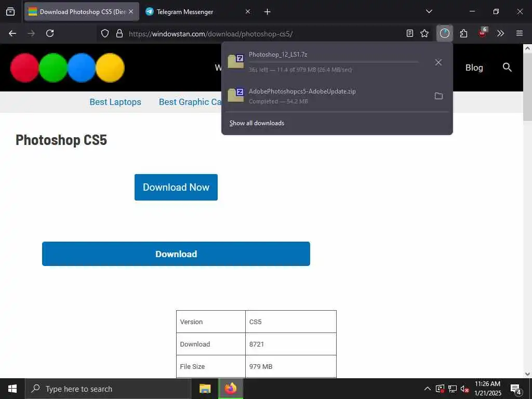Go back to previous page
Image resolution: width=532 pixels, height=399 pixels.
12,33
